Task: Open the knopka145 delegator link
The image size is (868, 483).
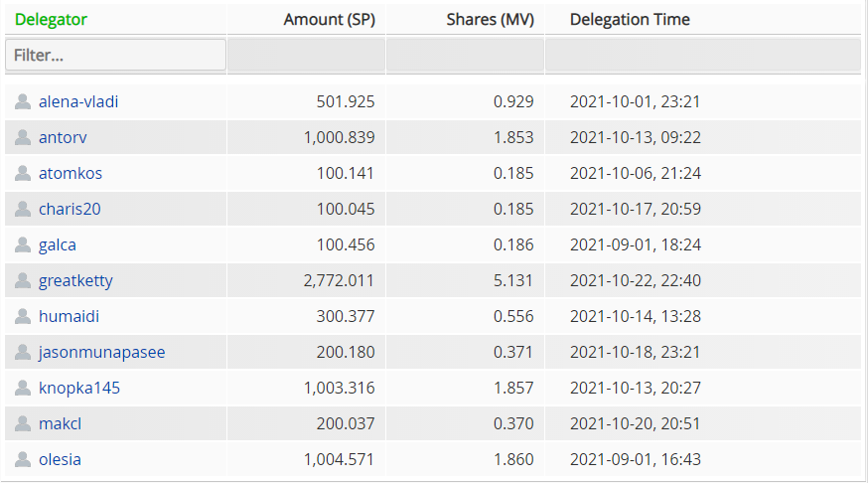Action: pyautogui.click(x=79, y=388)
